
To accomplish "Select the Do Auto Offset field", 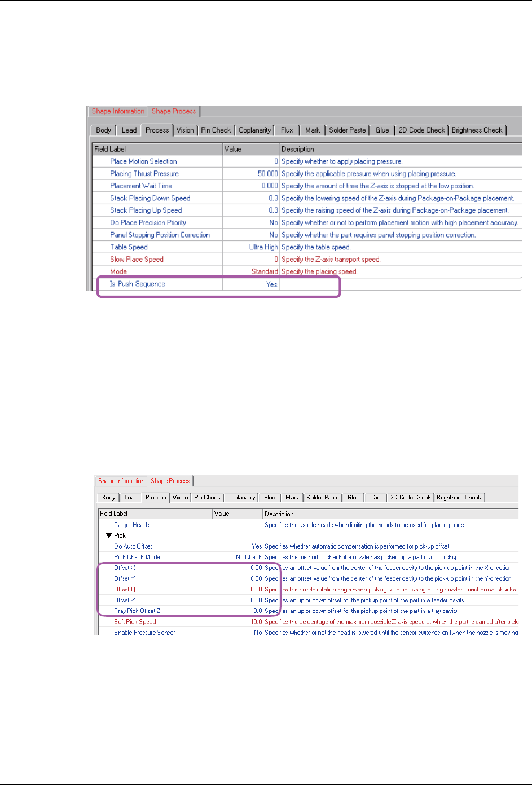I will 133,546.
